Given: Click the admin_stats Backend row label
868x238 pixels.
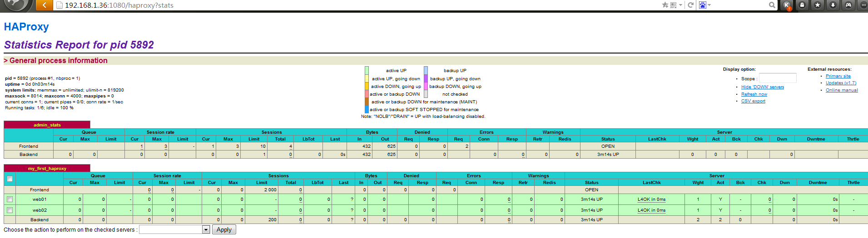Looking at the screenshot, I should 29,154.
